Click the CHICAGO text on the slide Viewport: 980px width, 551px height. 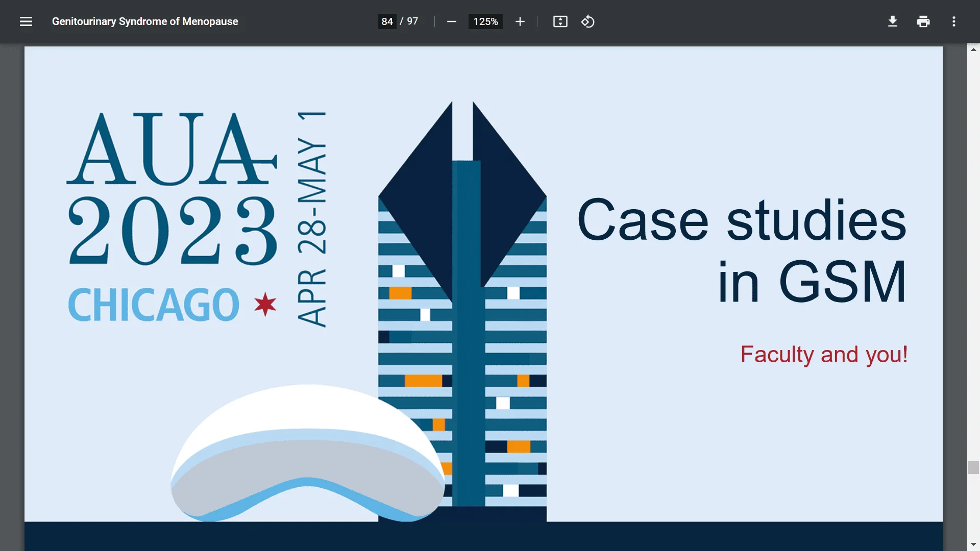pos(154,305)
